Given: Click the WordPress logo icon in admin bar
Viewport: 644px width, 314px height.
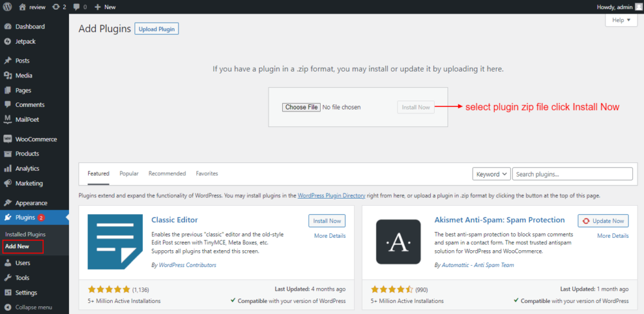Looking at the screenshot, I should (7, 7).
